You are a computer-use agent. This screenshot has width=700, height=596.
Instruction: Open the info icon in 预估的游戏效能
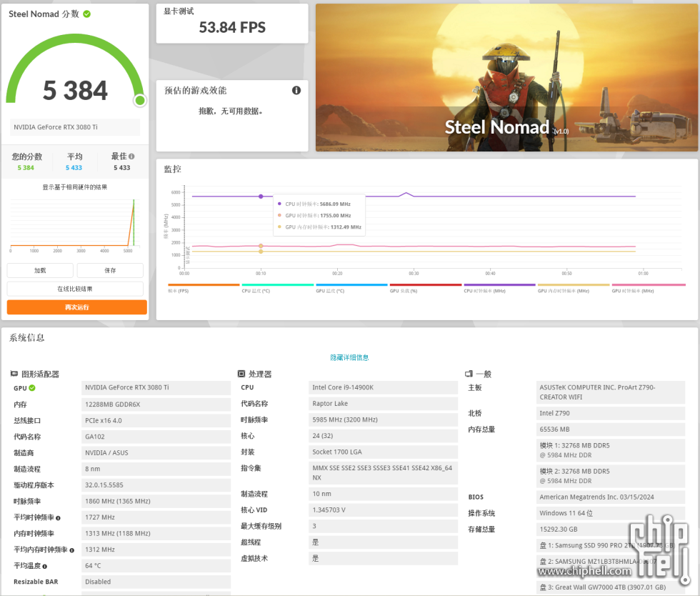point(296,90)
